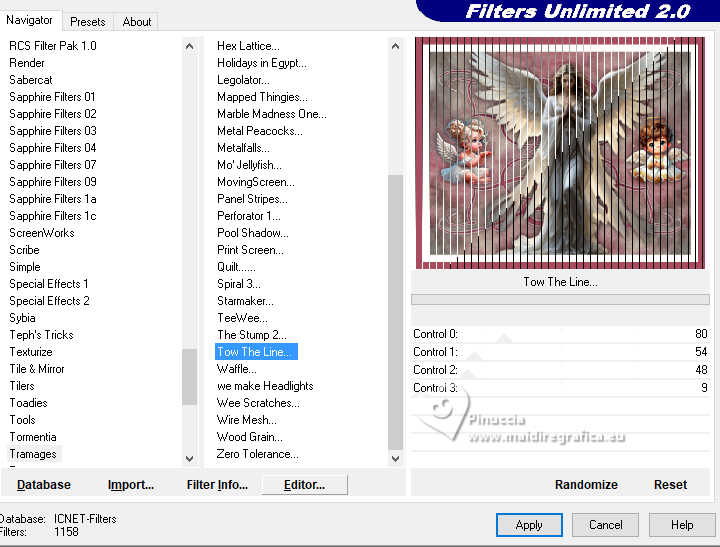
Task: Choose the Panel Stripes... filter
Action: [252, 199]
